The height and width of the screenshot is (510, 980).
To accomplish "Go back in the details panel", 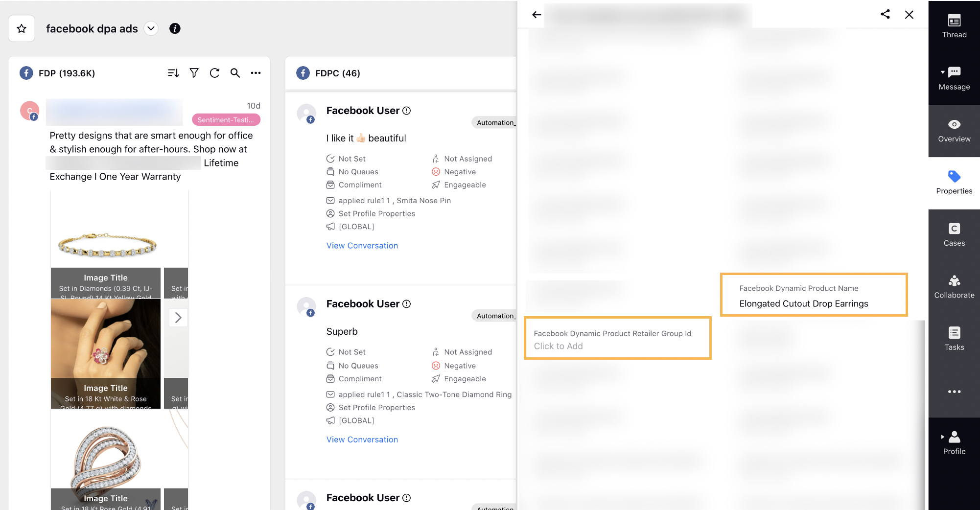I will point(537,15).
